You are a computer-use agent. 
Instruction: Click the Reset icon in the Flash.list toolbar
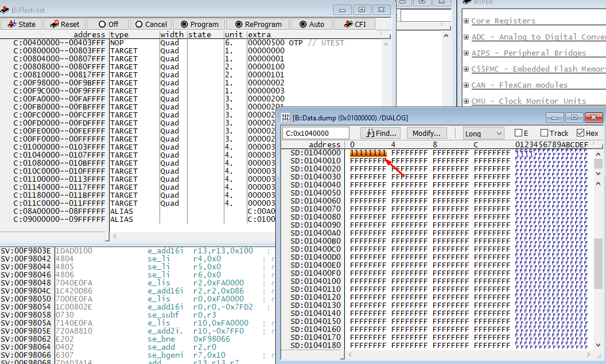pyautogui.click(x=56, y=24)
